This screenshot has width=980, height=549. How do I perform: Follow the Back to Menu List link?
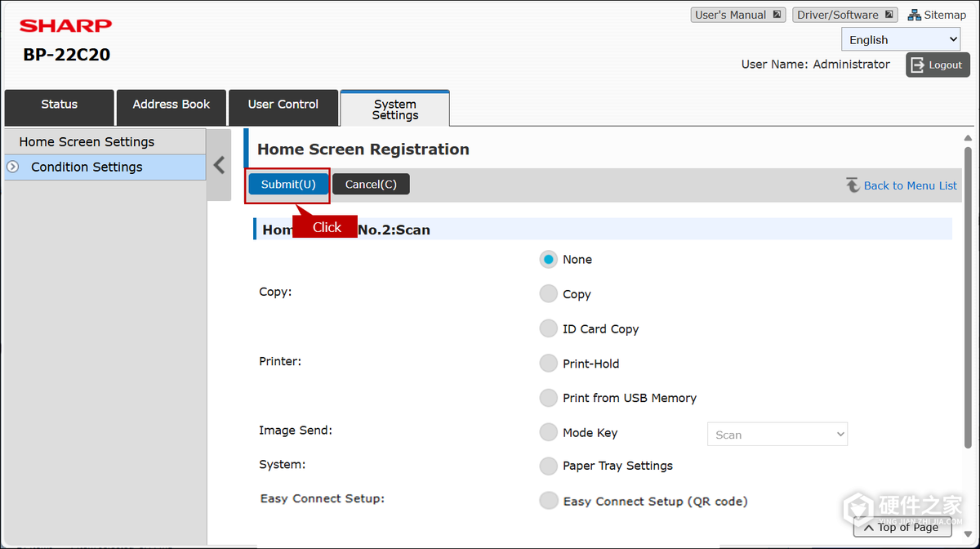(x=911, y=185)
